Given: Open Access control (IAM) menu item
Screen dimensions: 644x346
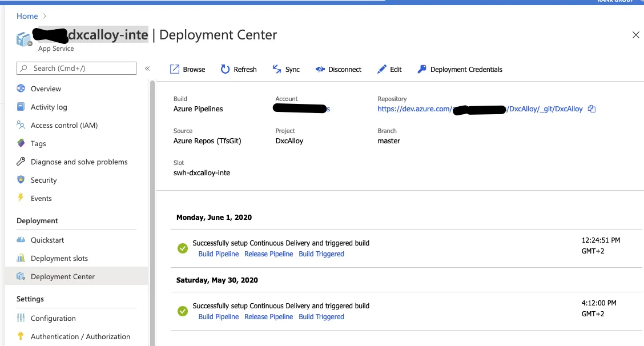Looking at the screenshot, I should coord(64,125).
